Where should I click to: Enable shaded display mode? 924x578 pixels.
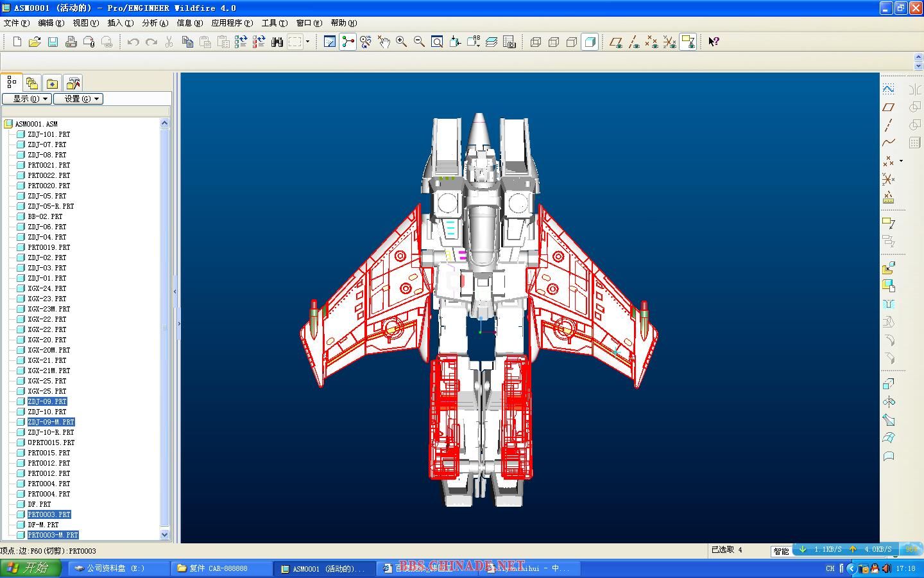click(x=590, y=42)
